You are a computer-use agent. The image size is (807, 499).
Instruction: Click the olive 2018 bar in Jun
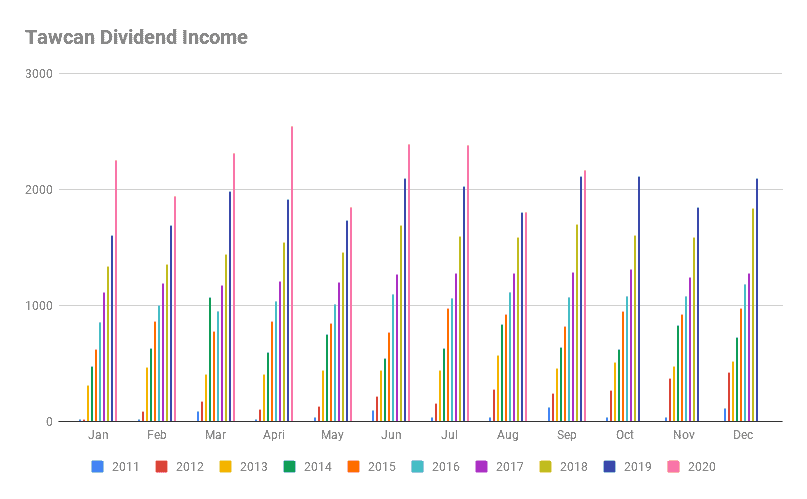tap(401, 323)
